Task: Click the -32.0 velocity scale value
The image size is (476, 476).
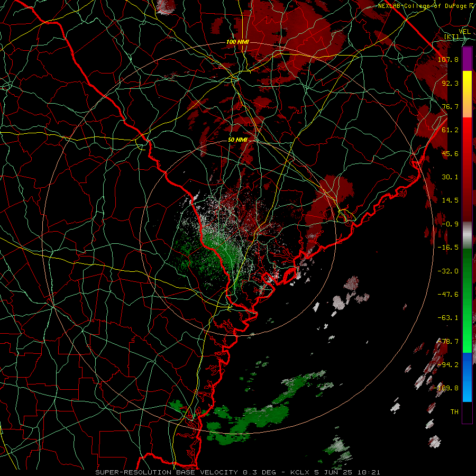Action: coord(448,271)
